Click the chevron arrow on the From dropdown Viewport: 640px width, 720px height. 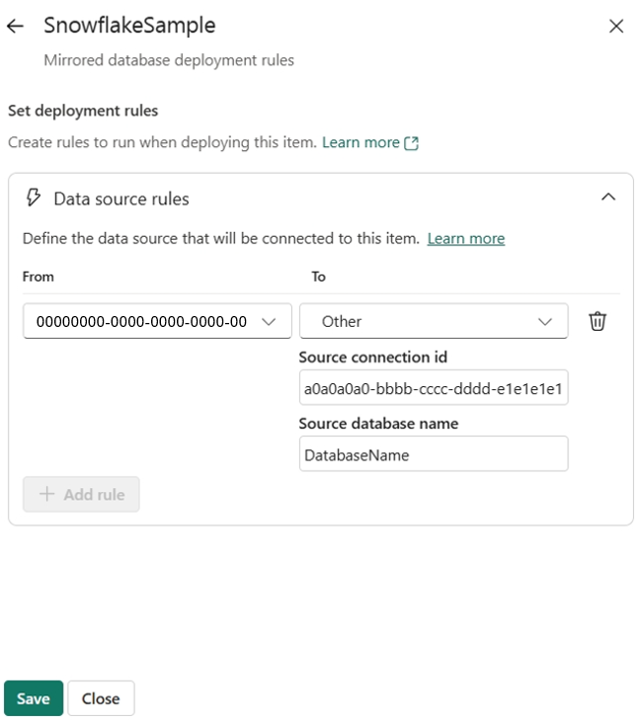tap(268, 321)
